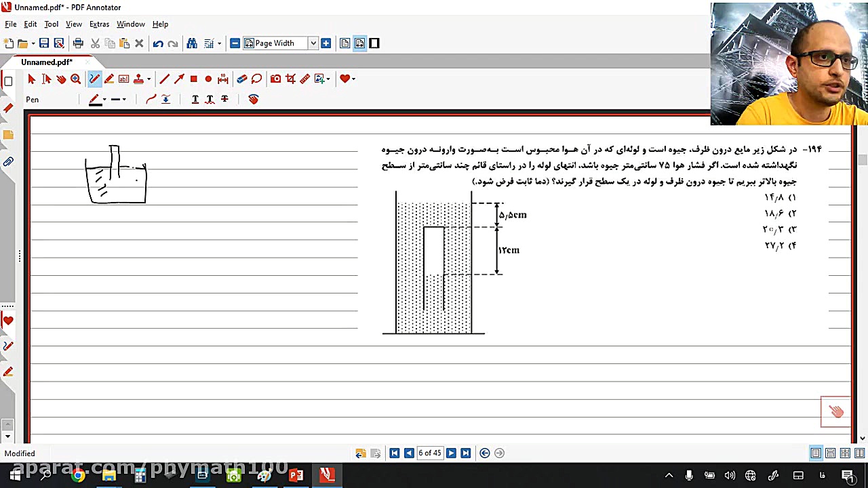Delete using the X toolbar icon
Screen dimensions: 868x488
coord(139,43)
